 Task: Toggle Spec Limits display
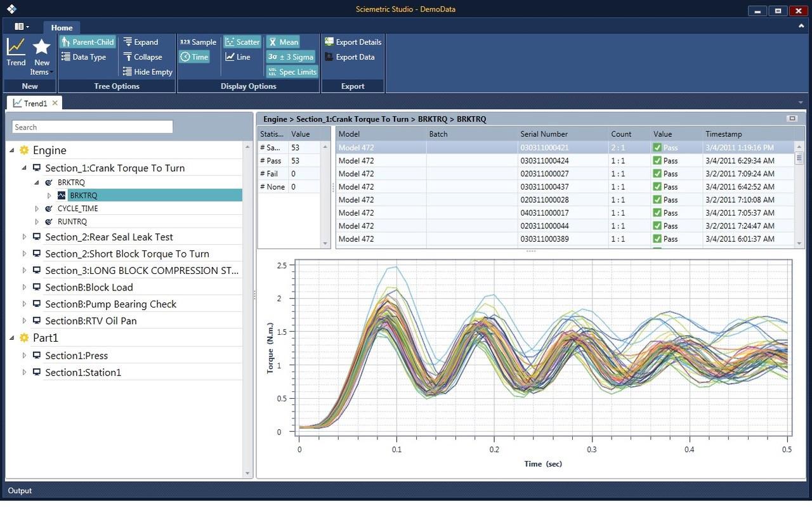pos(292,72)
